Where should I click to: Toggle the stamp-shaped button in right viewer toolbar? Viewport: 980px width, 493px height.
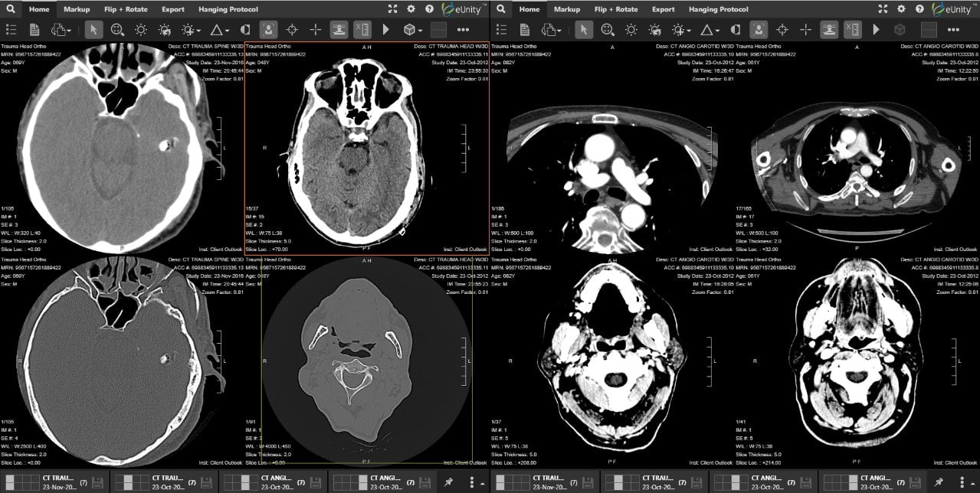829,30
